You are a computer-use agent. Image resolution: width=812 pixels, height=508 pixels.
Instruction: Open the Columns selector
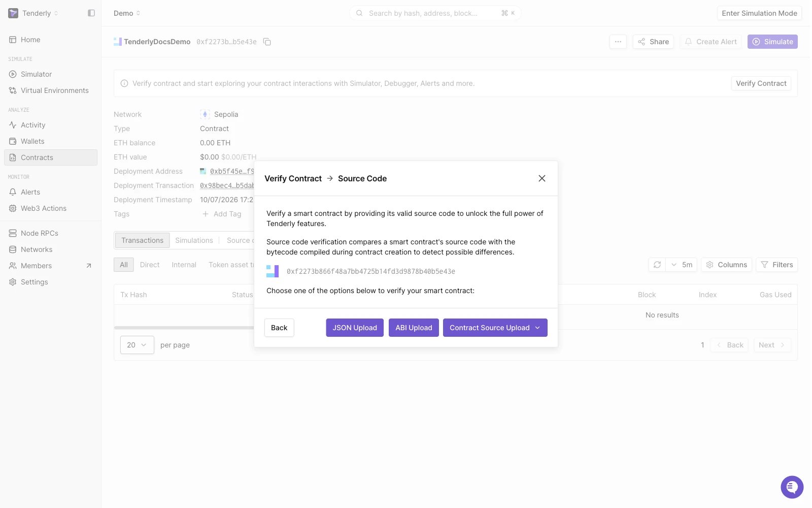[727, 265]
